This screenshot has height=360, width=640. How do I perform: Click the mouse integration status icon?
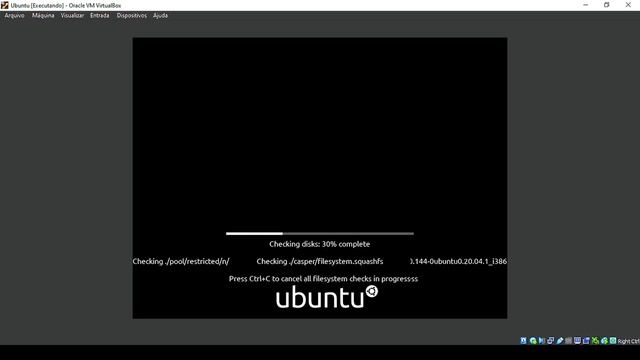(x=604, y=340)
